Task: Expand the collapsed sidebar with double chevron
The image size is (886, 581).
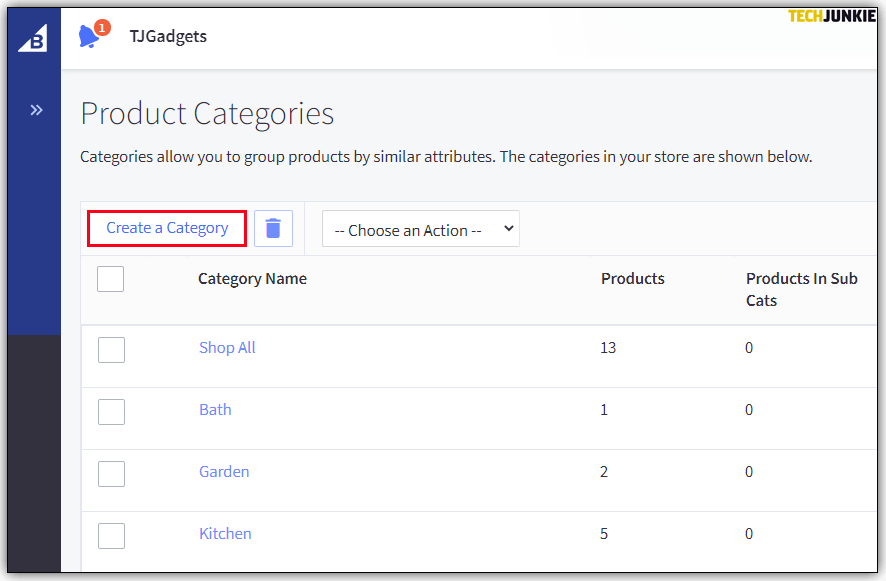Action: 36,110
